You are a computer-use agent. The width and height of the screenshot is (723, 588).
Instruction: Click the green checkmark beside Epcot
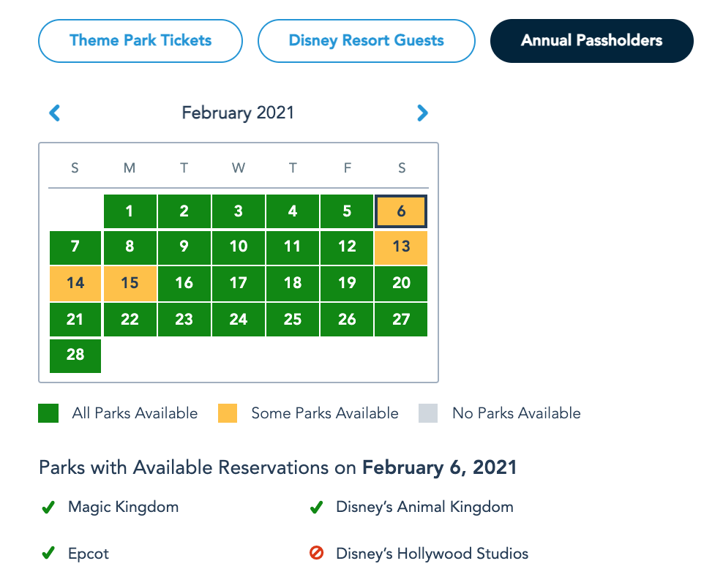48,554
